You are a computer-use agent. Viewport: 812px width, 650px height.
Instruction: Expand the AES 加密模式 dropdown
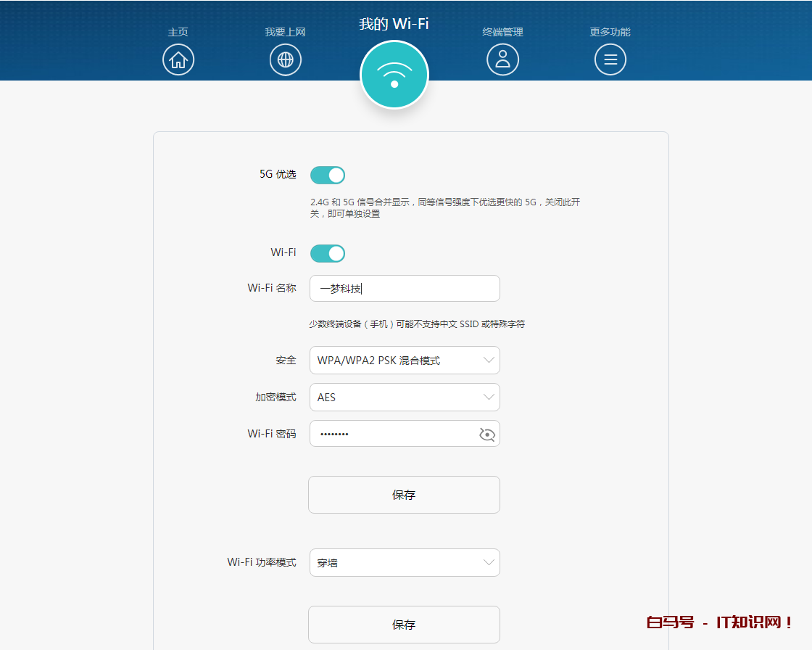pyautogui.click(x=405, y=397)
